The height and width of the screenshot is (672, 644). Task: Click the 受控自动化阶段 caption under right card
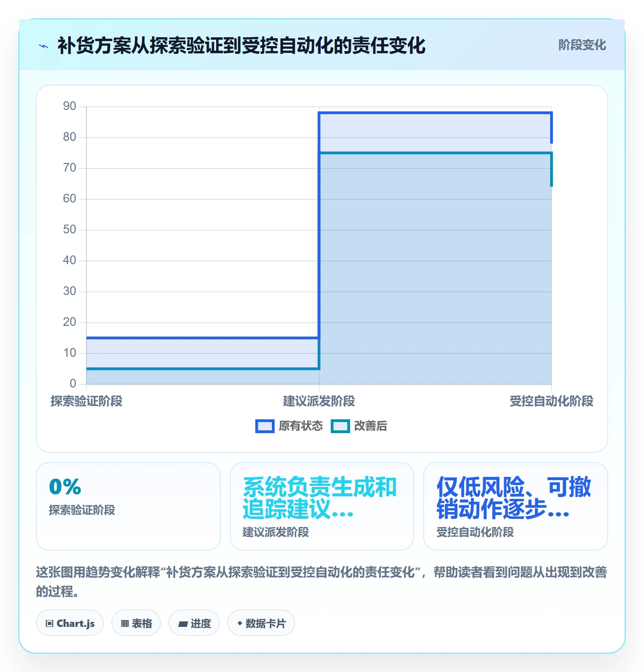475,532
